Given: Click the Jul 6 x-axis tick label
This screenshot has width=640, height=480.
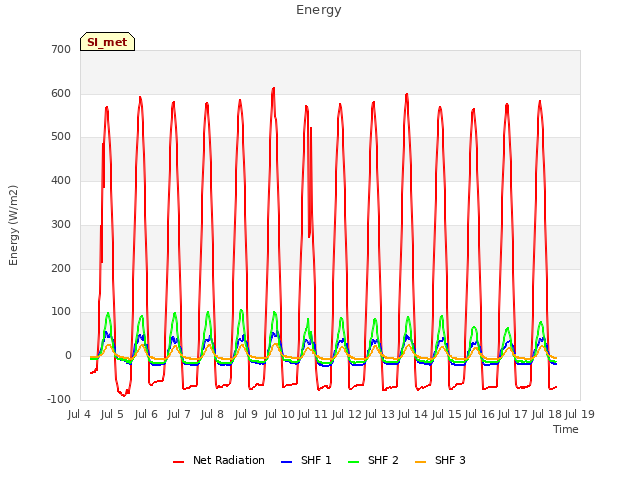Looking at the screenshot, I should click(x=146, y=414).
